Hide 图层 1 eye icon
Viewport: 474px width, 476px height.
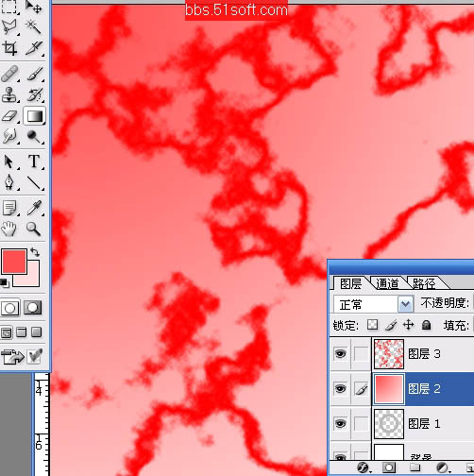click(340, 423)
